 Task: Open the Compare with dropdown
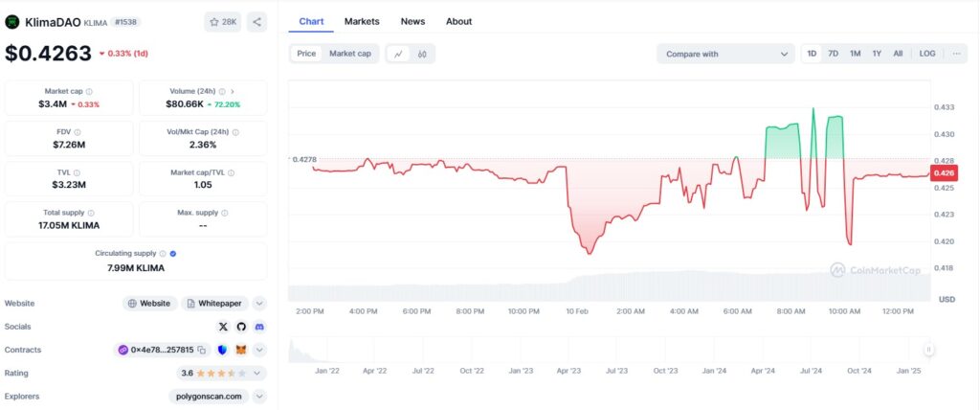[x=725, y=54]
